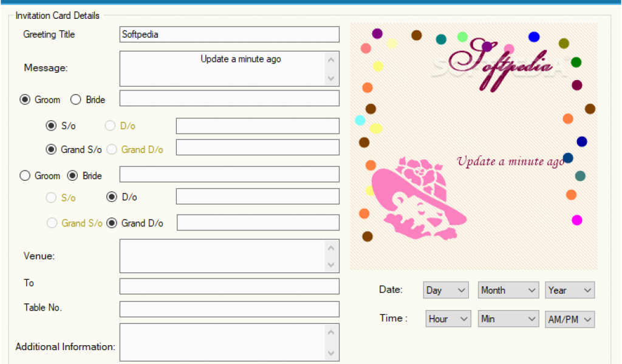Viewport: 622px width, 364px height.
Task: Click Softpedia title on card preview
Action: click(499, 62)
